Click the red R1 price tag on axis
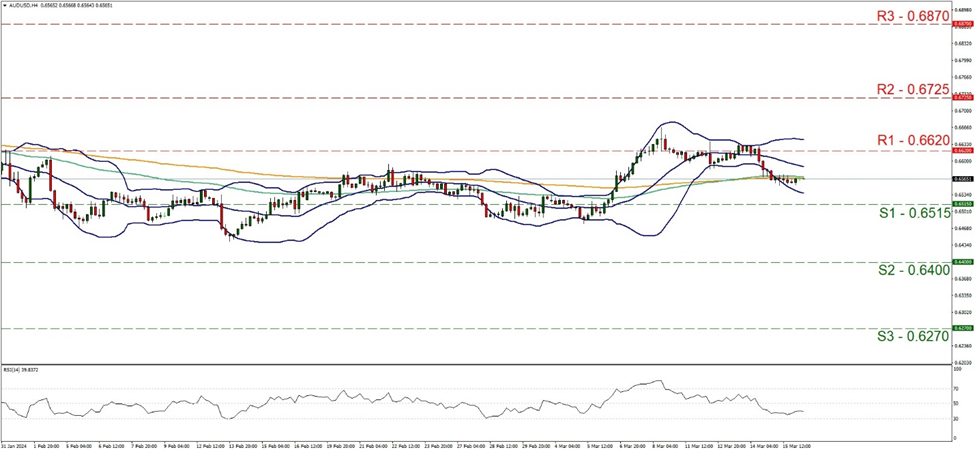Screen dimensions: 975x452 tap(964, 151)
